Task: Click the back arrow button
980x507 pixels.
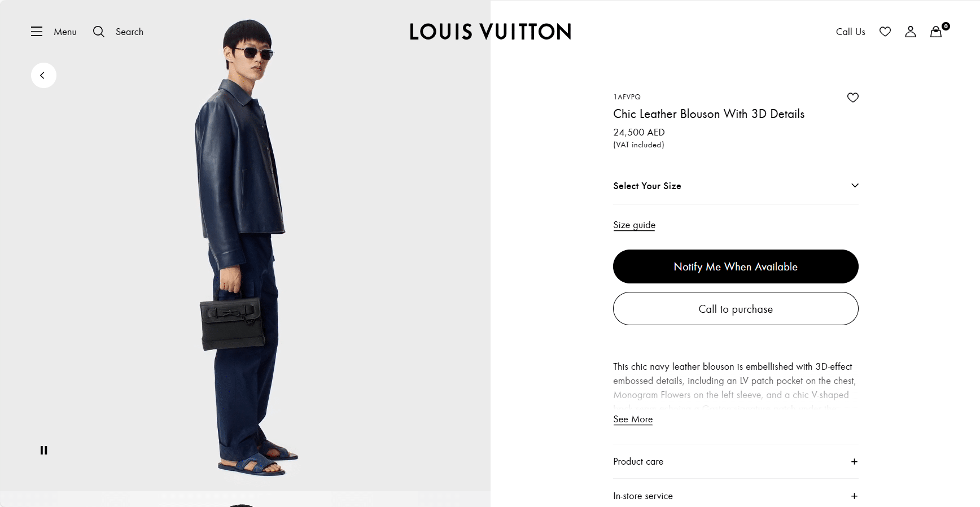Action: tap(43, 75)
